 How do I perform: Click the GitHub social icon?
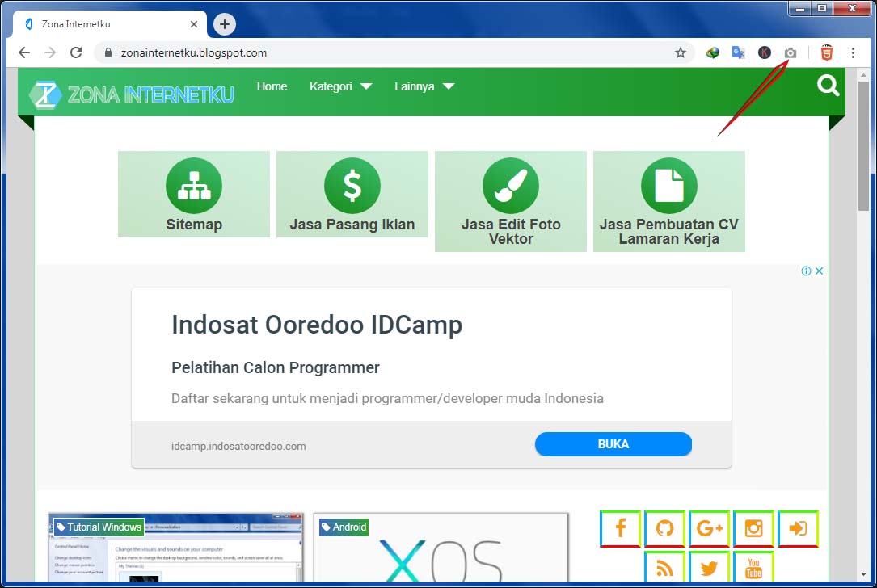(664, 528)
